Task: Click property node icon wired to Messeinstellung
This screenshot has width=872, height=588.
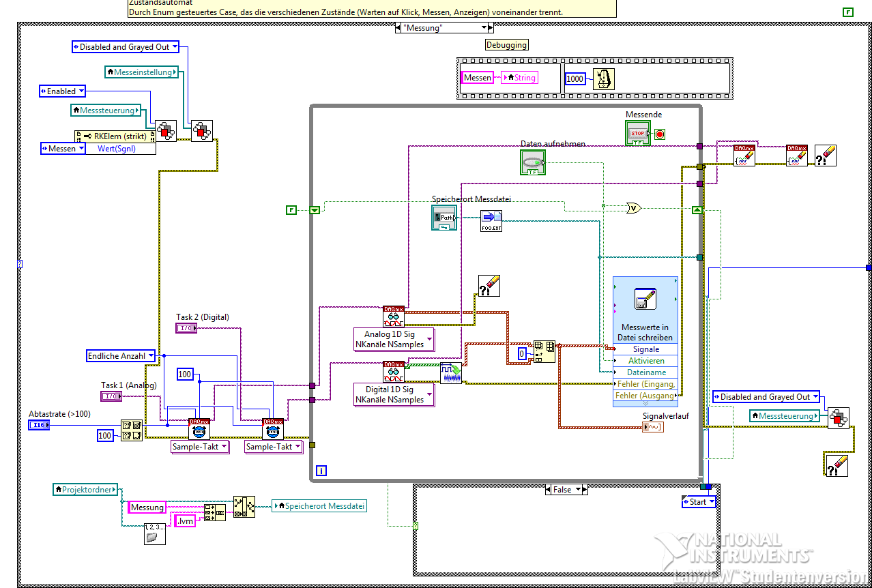Action: (201, 131)
